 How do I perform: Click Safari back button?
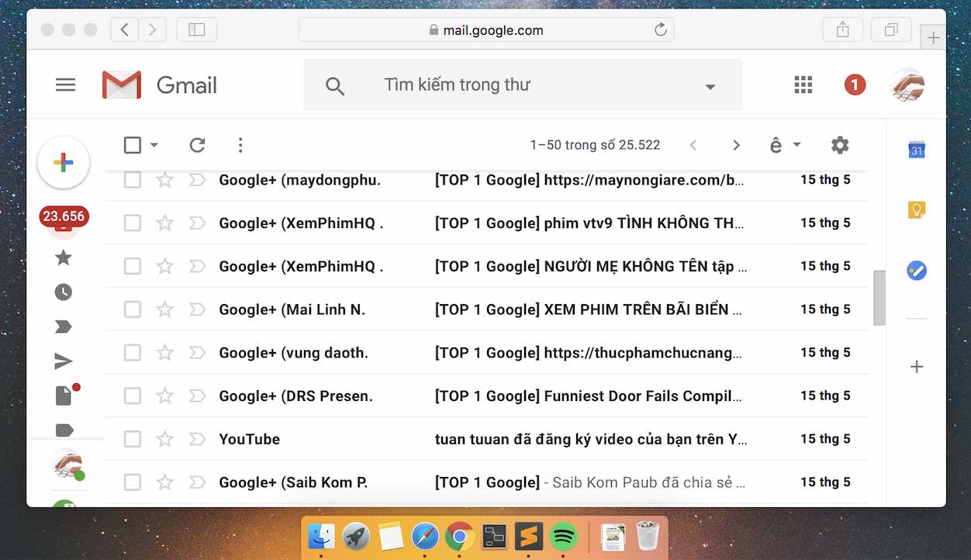(125, 30)
